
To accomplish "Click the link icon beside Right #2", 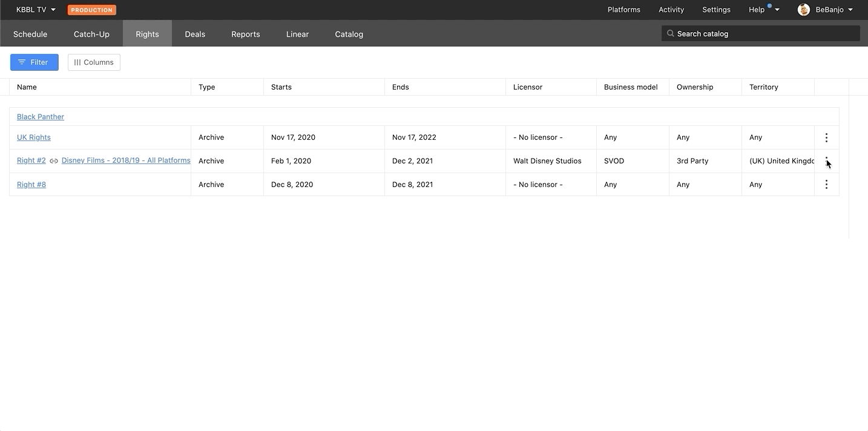I will click(x=54, y=161).
